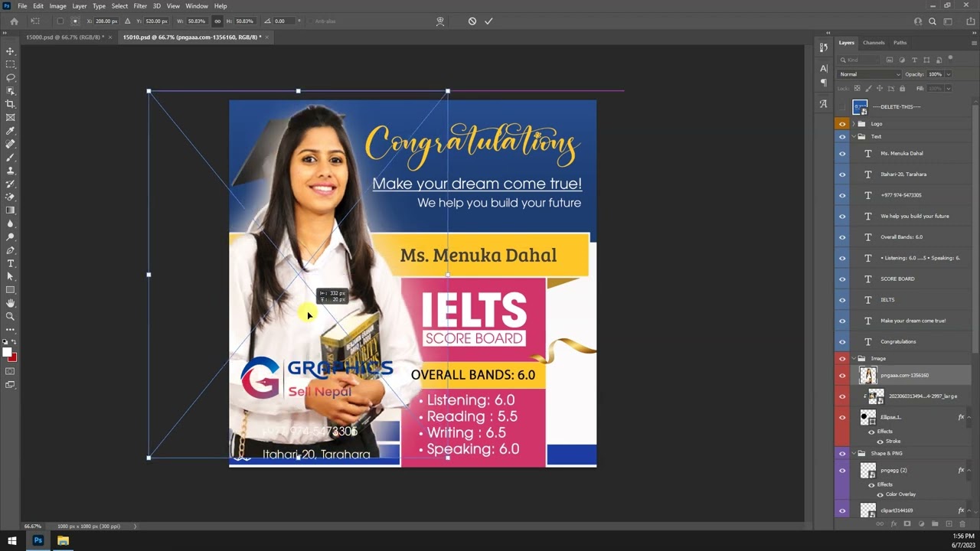
Task: Hide the Ellipse 1 layer
Action: 842,417
